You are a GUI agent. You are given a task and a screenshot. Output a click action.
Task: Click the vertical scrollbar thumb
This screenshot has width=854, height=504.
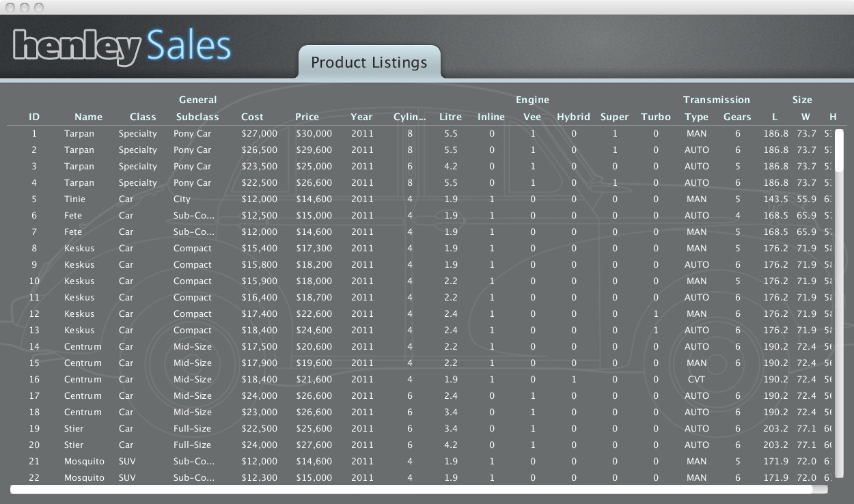click(x=839, y=150)
